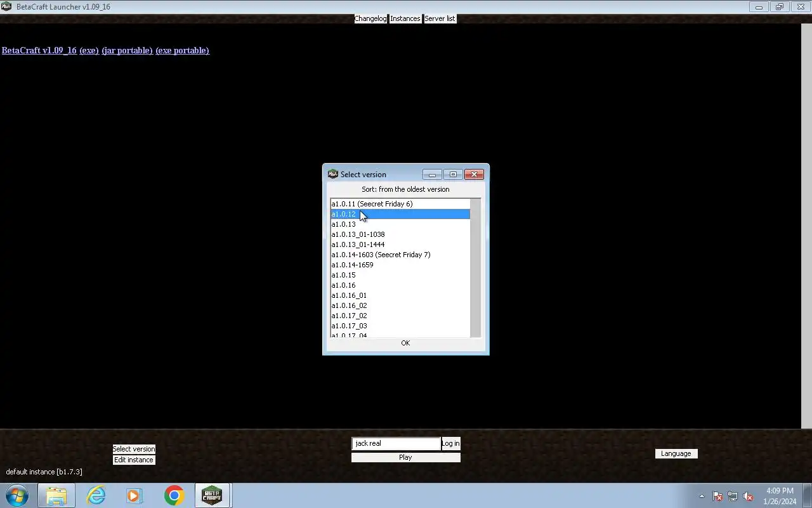Open the Language selector button

click(676, 453)
